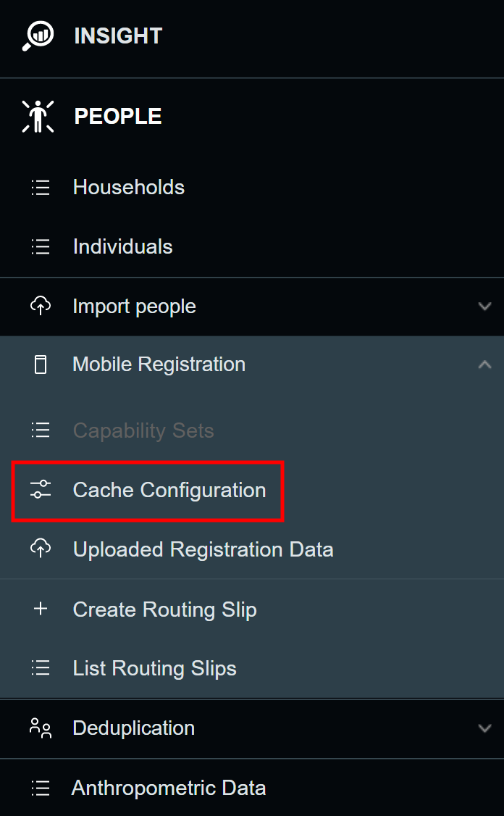Open Uploaded Registration Data

203,549
